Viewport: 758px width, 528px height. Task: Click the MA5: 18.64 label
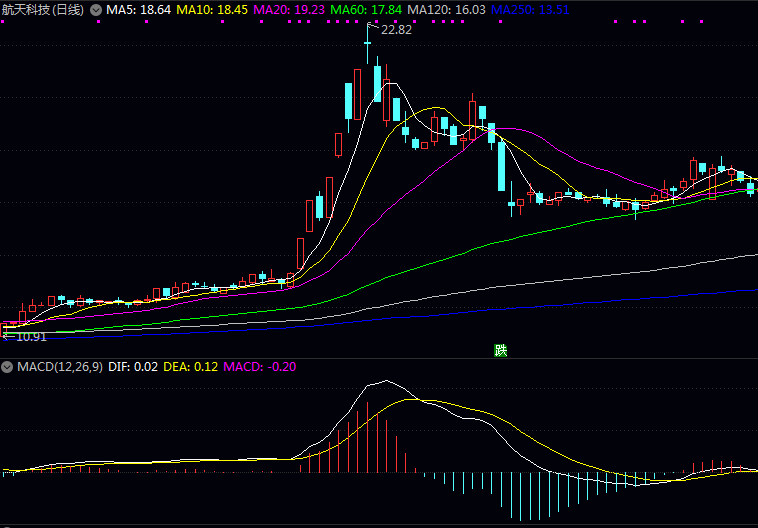[x=138, y=10]
